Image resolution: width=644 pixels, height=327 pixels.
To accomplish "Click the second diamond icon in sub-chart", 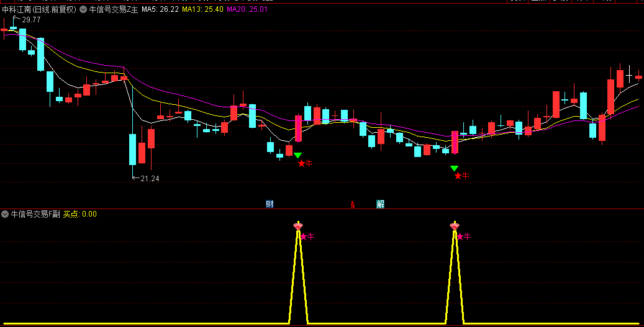I will coord(455,227).
